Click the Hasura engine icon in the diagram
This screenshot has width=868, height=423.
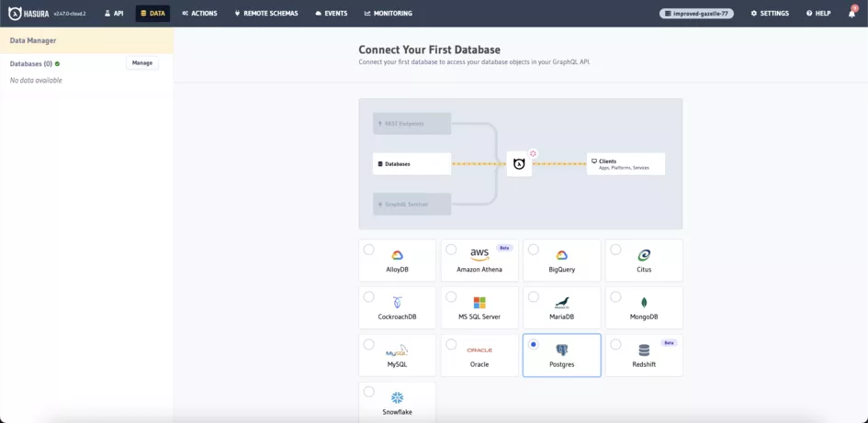(x=519, y=164)
